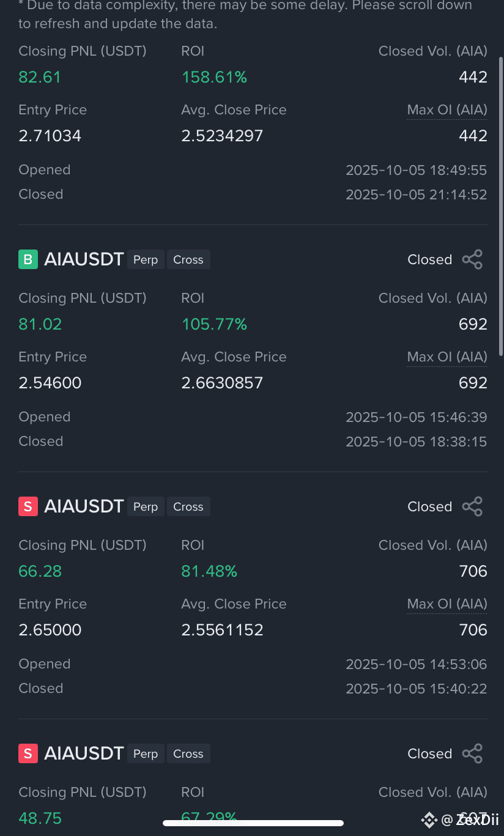
Task: Tap Binance logo watermark at bottom right
Action: [429, 819]
